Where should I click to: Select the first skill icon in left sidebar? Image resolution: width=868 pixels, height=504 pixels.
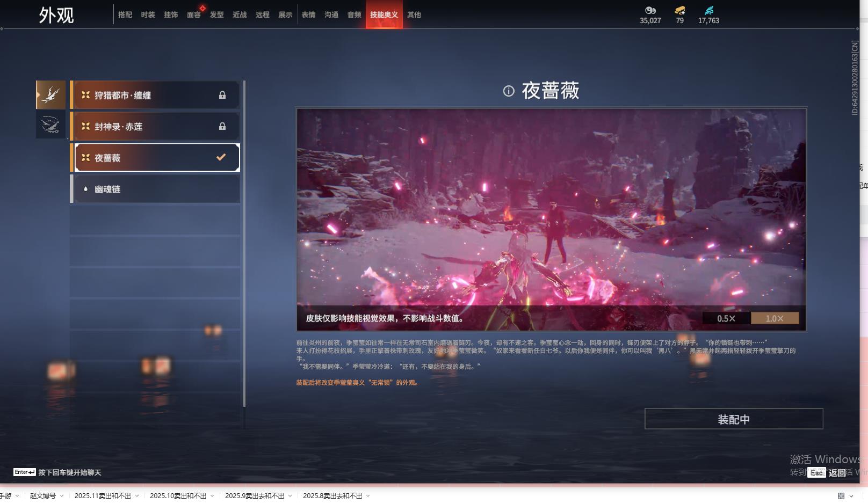(50, 95)
